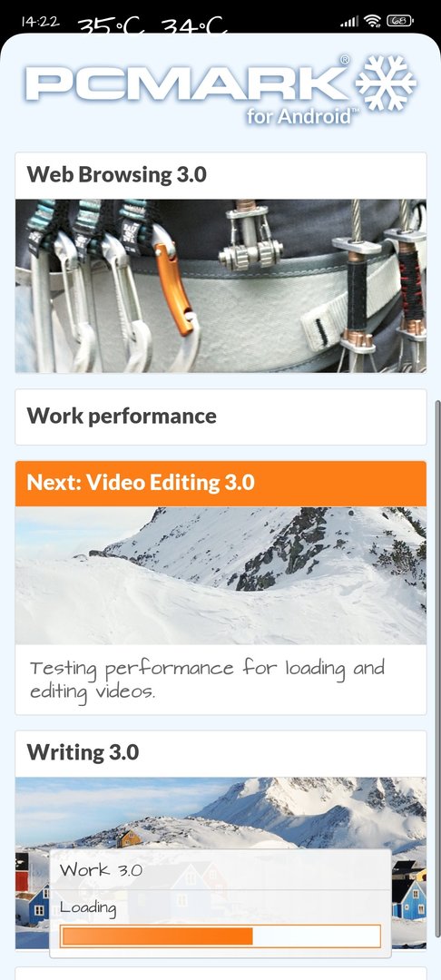Select the Work performance card

[x=221, y=416]
